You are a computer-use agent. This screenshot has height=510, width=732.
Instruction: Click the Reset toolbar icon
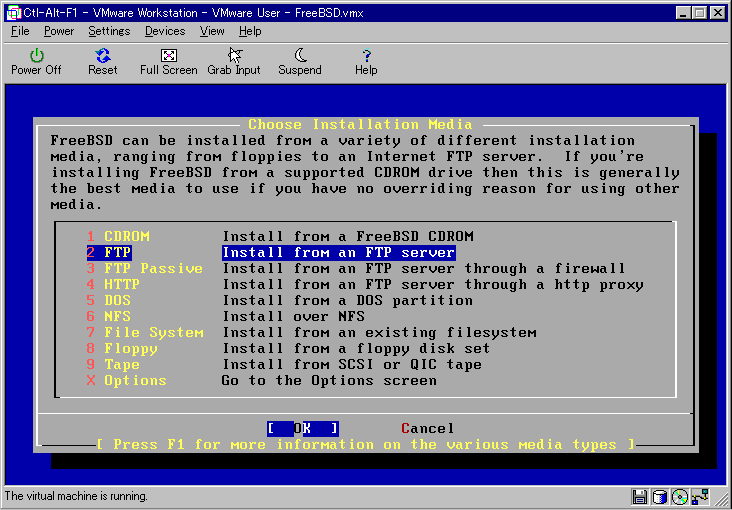point(103,56)
